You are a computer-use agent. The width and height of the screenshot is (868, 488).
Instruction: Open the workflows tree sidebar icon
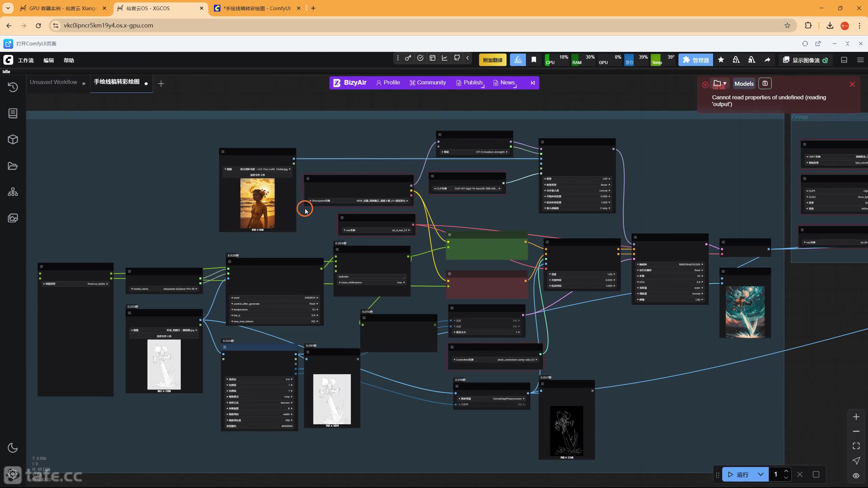pyautogui.click(x=13, y=192)
